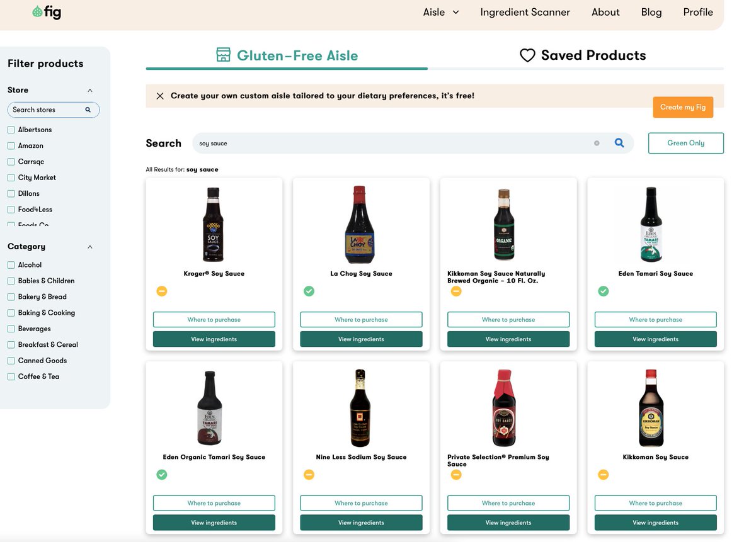Click the fig logo in the header
Viewport: 756px width, 542px height.
click(x=47, y=12)
